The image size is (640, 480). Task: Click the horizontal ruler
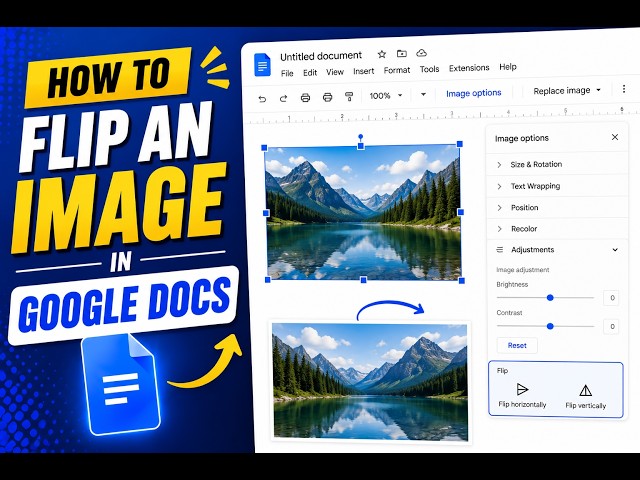(441, 116)
